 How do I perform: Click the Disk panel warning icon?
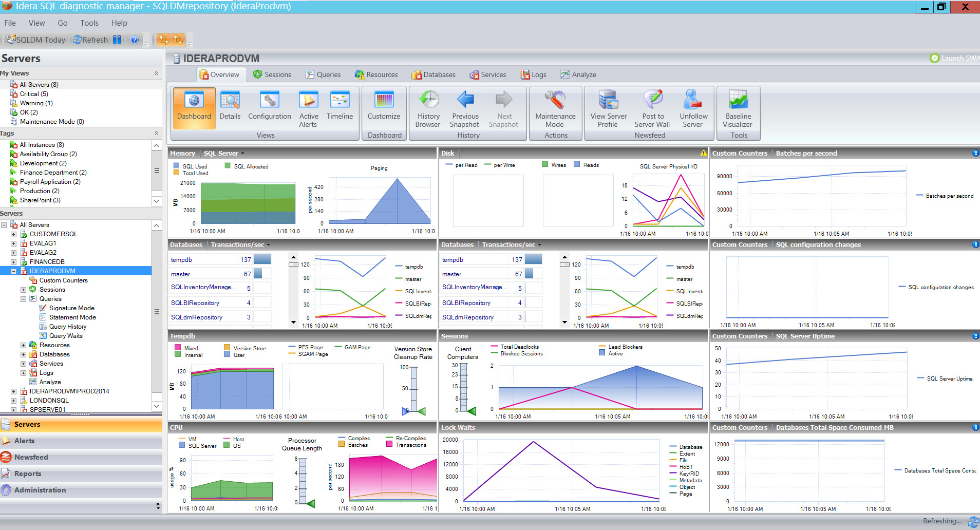[703, 153]
